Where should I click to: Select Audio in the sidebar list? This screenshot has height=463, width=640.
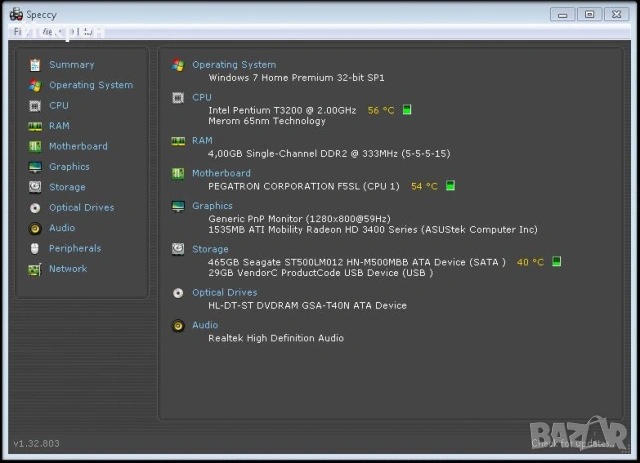62,228
